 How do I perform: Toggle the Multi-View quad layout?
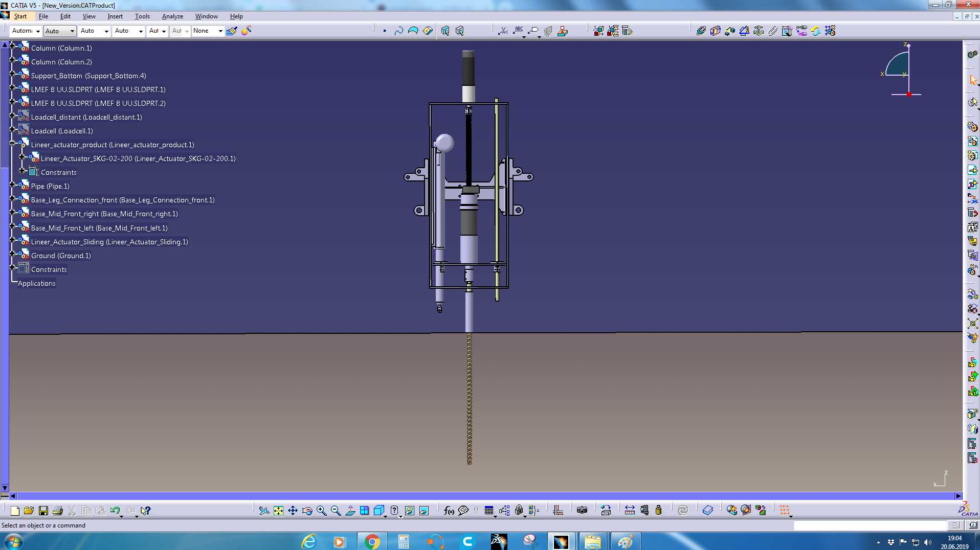364,510
